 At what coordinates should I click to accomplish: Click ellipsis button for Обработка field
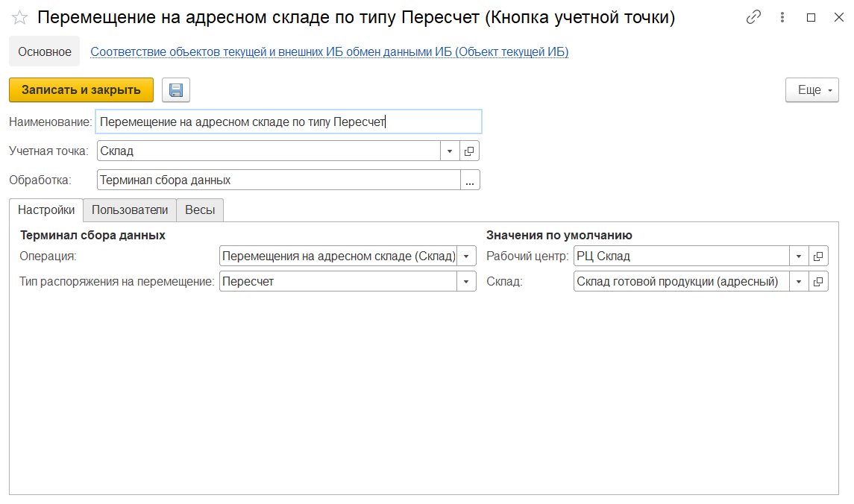(x=470, y=180)
